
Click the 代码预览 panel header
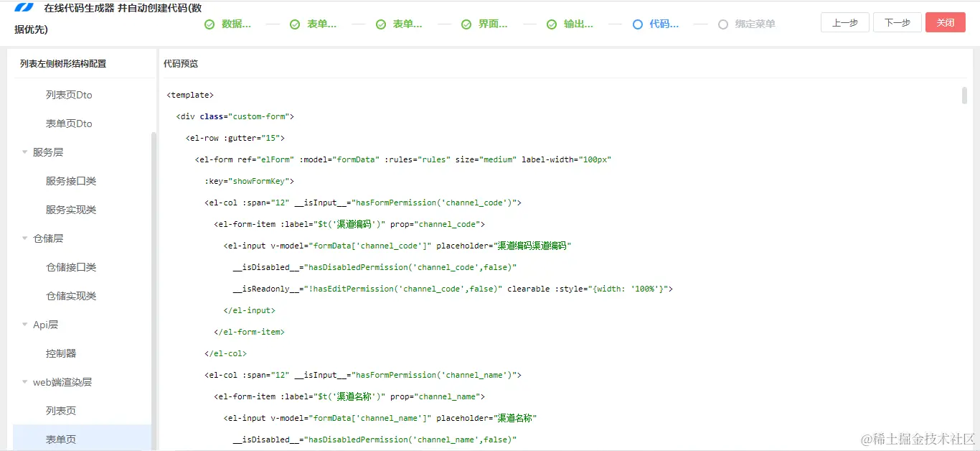(181, 64)
